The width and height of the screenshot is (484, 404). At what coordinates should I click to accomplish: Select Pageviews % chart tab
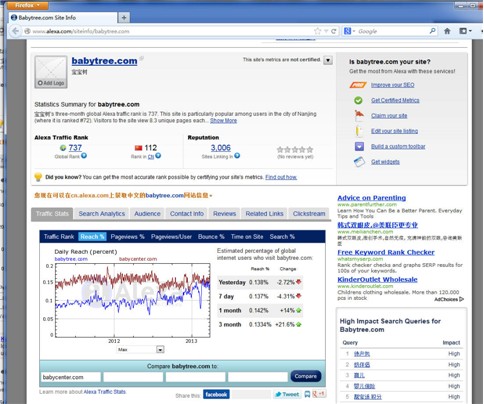[x=127, y=237]
